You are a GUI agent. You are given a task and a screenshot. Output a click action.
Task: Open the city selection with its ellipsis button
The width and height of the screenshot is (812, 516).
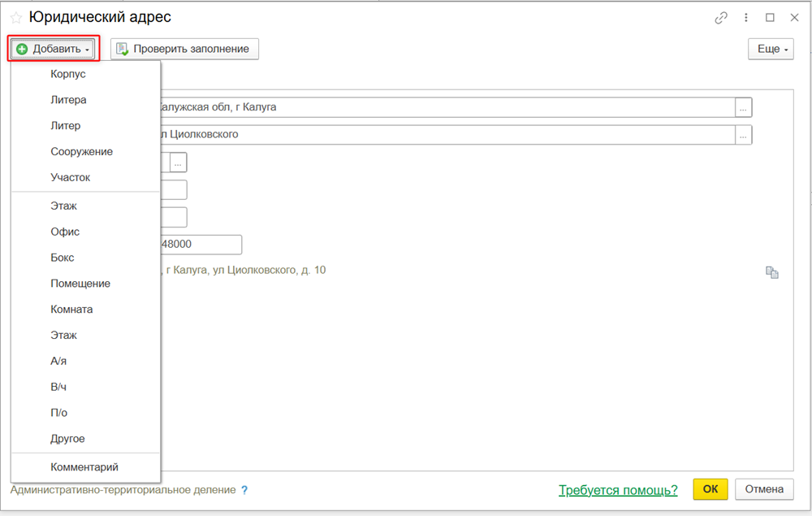(x=744, y=107)
